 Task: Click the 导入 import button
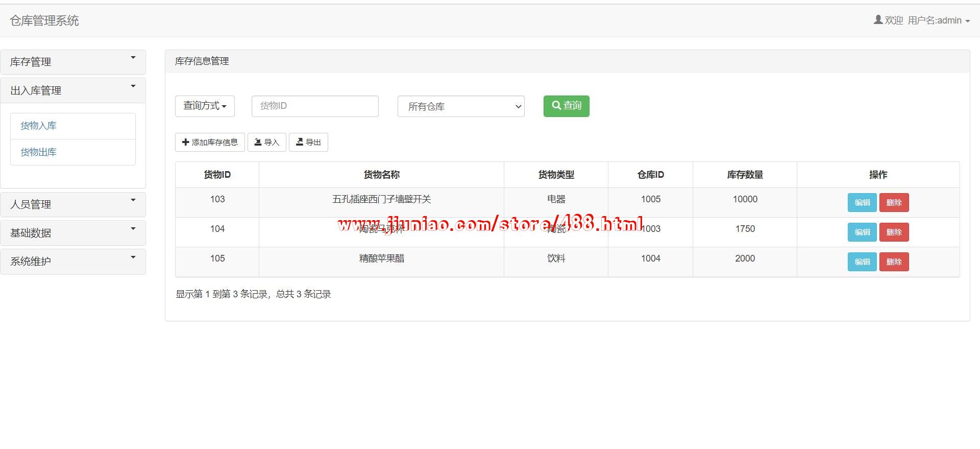pyautogui.click(x=267, y=142)
